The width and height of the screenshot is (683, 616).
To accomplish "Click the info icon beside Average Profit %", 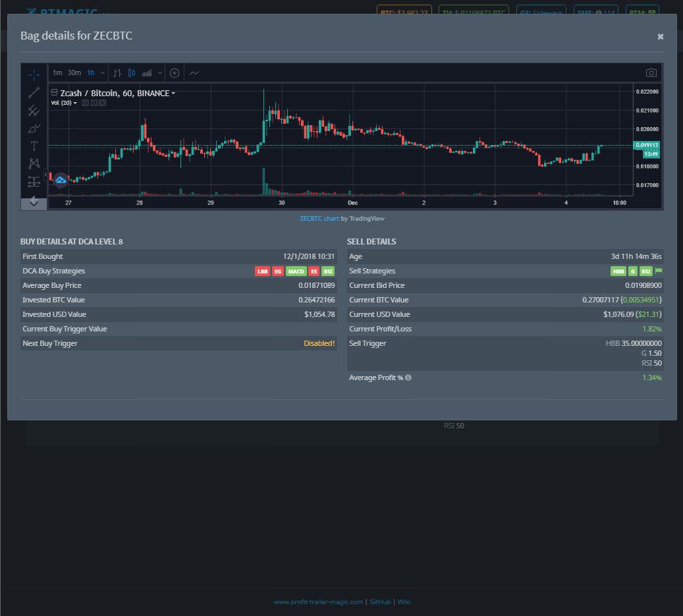I will [408, 378].
